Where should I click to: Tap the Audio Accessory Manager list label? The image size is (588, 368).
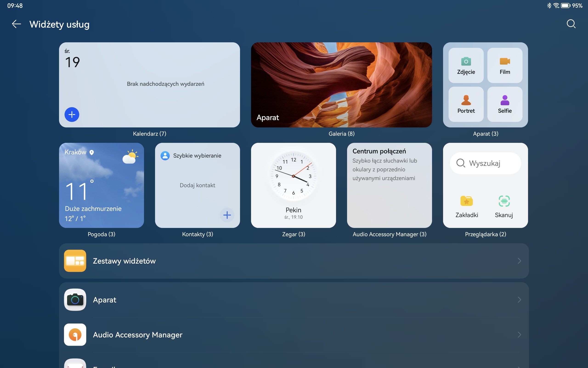(x=138, y=335)
